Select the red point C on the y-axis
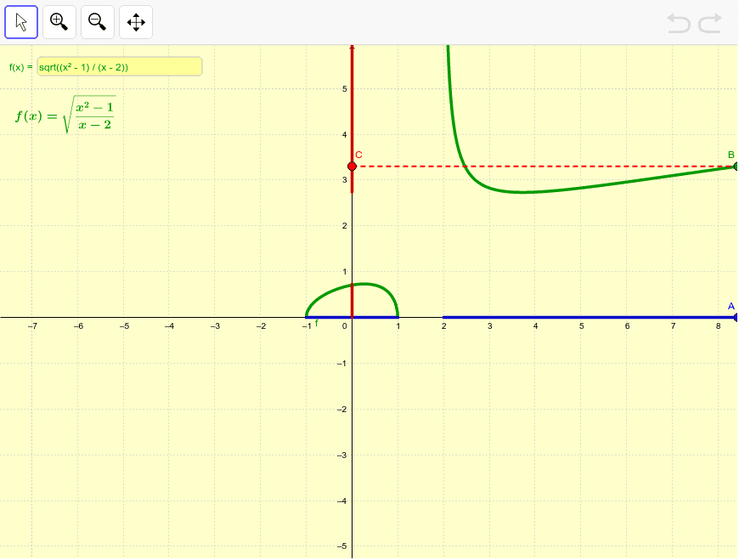 click(352, 167)
